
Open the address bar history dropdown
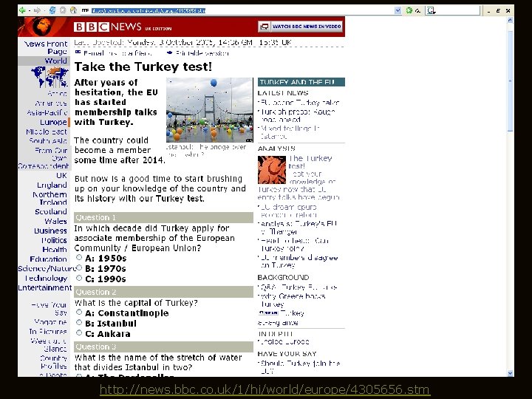click(x=398, y=10)
